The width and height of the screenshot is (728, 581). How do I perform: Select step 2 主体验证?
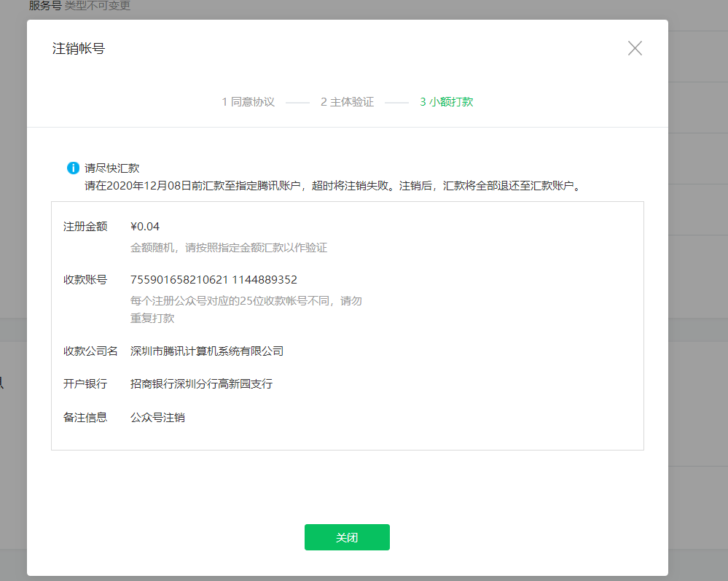click(348, 102)
